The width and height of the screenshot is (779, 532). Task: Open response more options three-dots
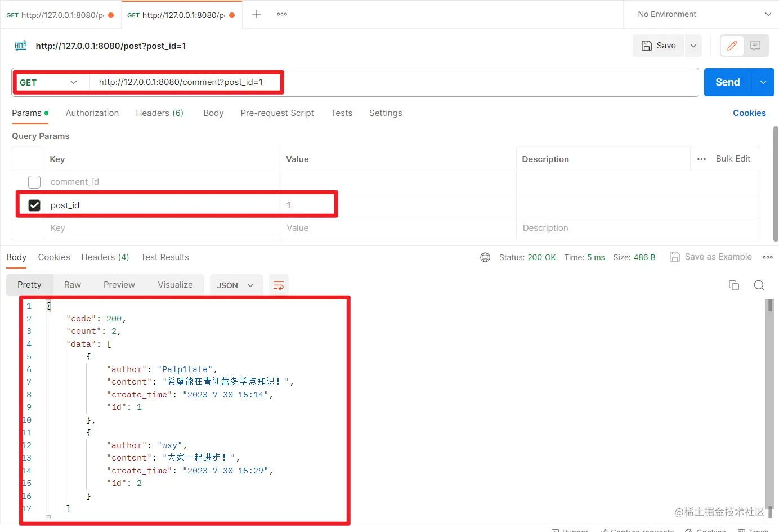768,257
